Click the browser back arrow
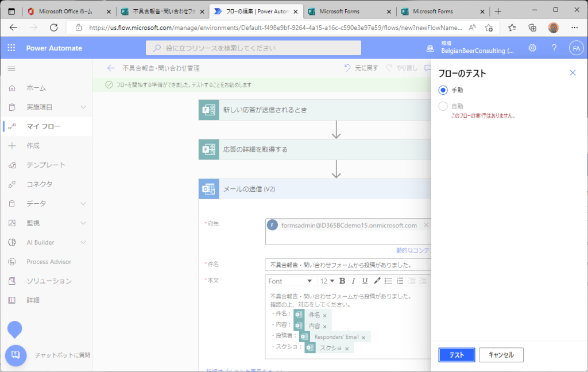This screenshot has height=372, width=588. point(14,28)
